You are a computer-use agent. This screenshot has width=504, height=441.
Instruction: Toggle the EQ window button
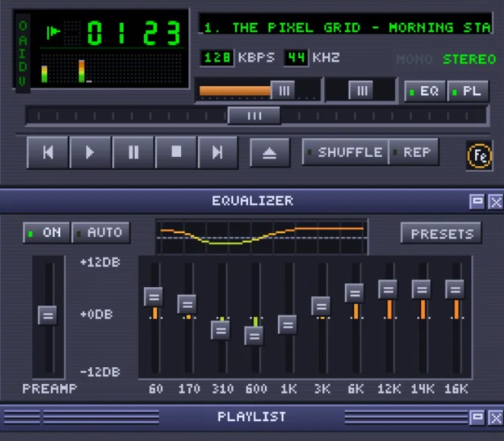click(x=425, y=91)
